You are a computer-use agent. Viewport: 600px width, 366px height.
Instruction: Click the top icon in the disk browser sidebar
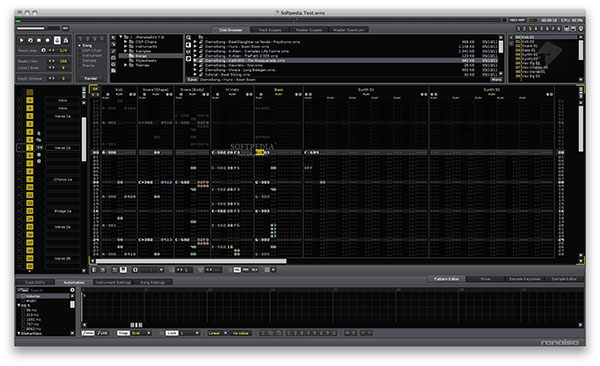113,38
